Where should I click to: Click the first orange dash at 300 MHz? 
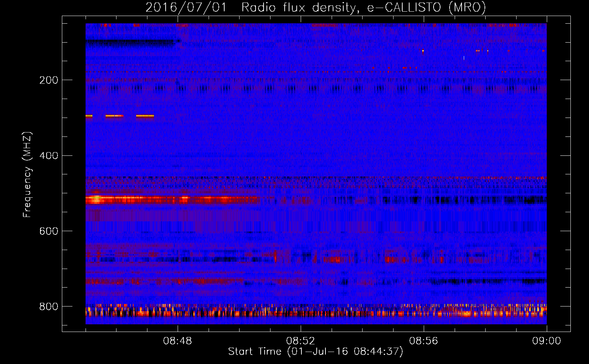point(89,116)
